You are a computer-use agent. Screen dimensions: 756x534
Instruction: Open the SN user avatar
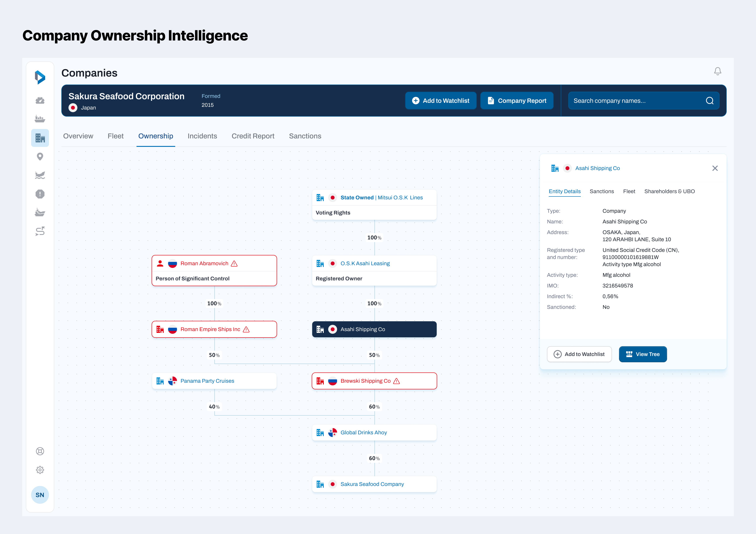[x=40, y=495]
